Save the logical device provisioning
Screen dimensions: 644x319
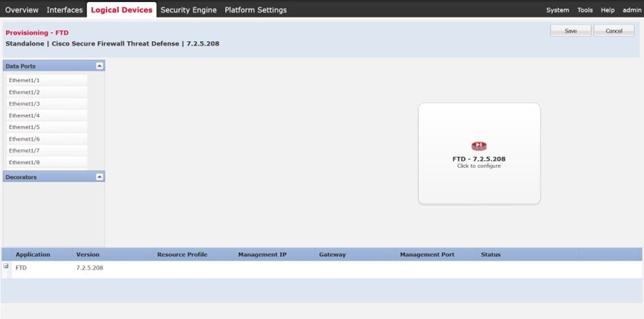[x=570, y=31]
